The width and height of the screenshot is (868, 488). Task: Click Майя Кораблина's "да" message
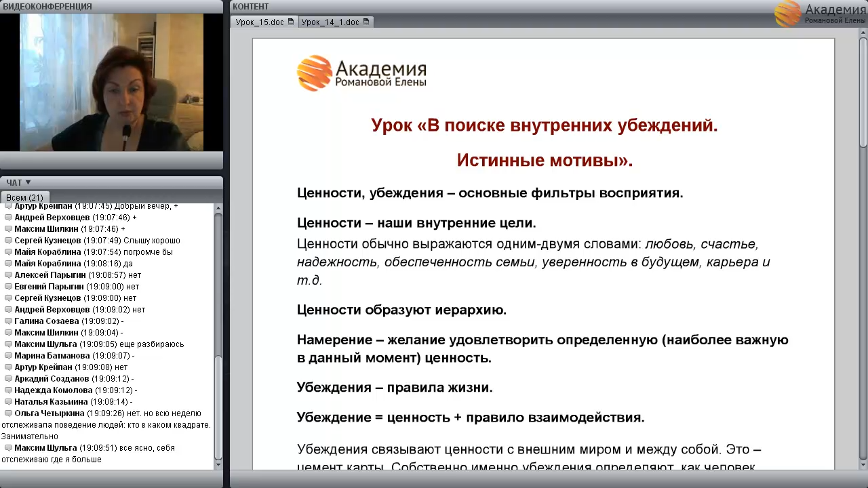(x=128, y=264)
